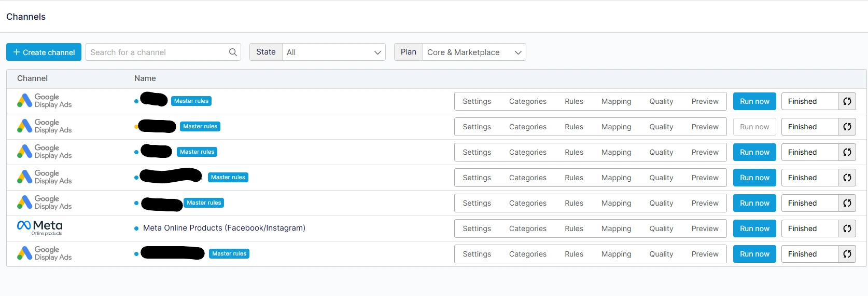Open Settings tab for Meta channel
The image size is (868, 296).
[477, 228]
